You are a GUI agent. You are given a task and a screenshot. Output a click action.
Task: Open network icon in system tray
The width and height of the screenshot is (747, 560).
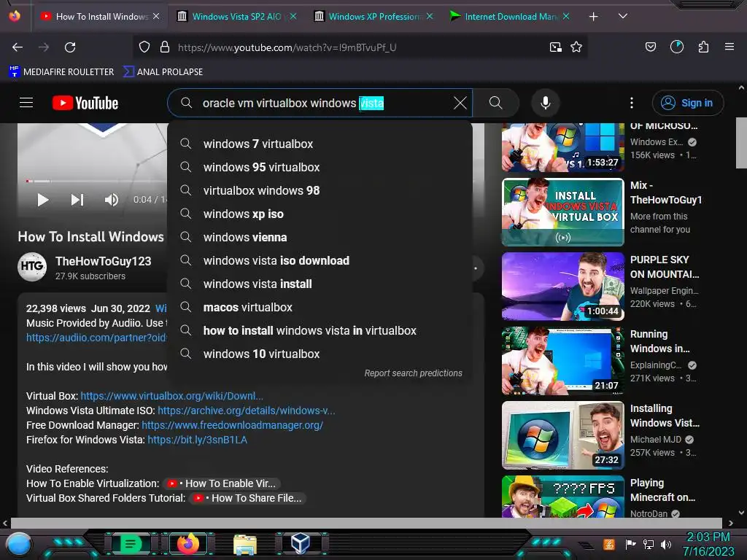click(649, 544)
